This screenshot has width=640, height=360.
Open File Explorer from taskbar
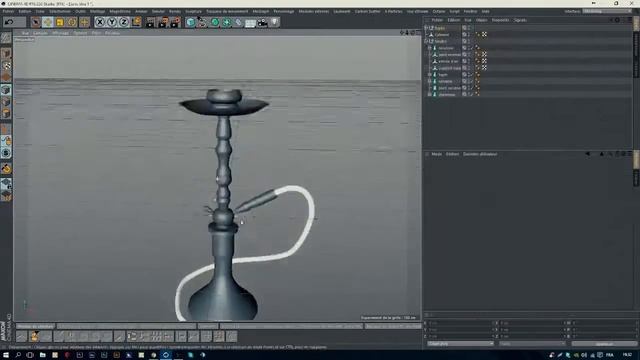coord(42,355)
